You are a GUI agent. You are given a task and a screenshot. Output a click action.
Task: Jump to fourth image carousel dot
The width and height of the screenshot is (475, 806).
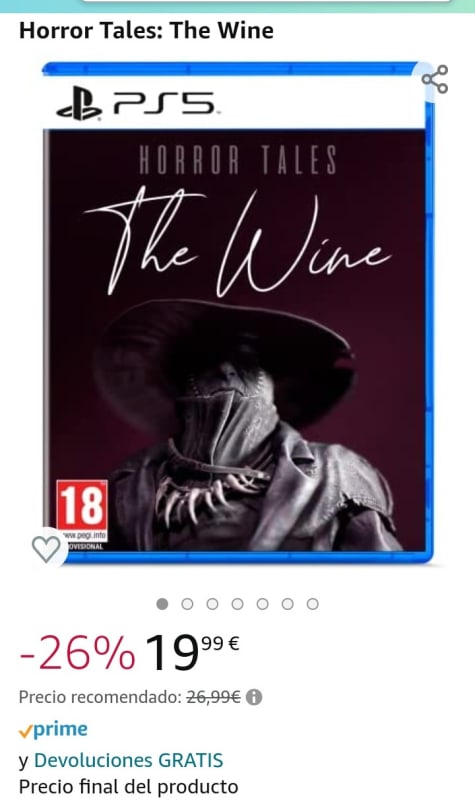[x=237, y=604]
